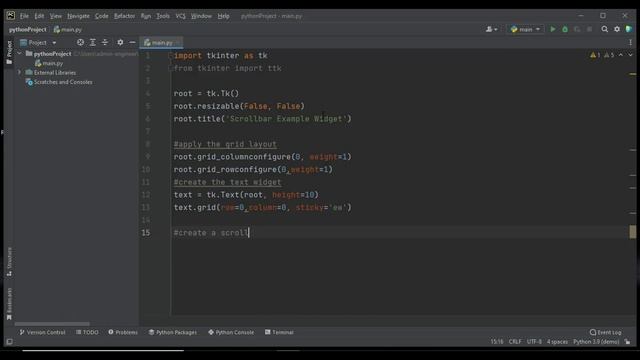
Task: Open the Terminal tool window
Action: click(x=279, y=332)
